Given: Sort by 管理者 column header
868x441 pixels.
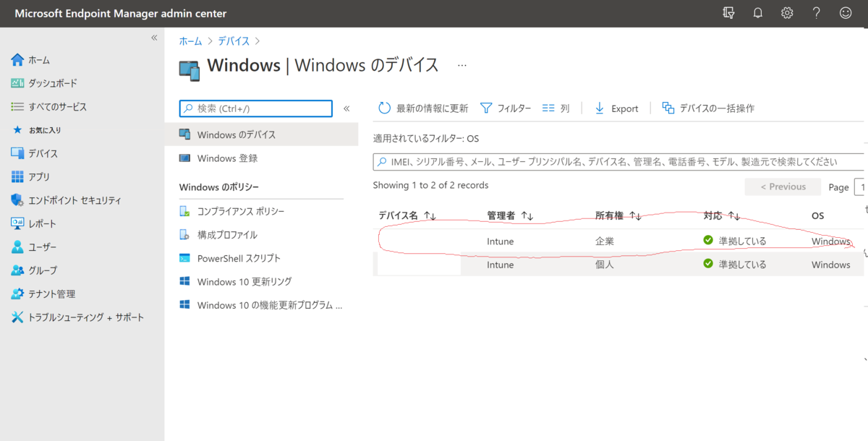Looking at the screenshot, I should [x=510, y=215].
